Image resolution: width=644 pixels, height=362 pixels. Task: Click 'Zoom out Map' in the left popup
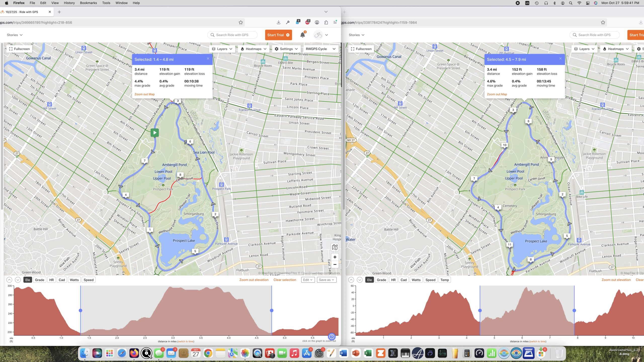(x=144, y=94)
